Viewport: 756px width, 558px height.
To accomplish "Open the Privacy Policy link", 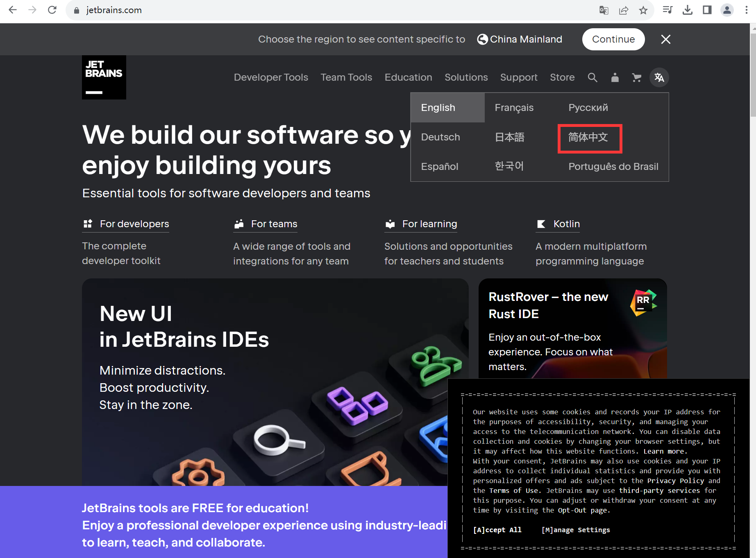I will [x=676, y=481].
